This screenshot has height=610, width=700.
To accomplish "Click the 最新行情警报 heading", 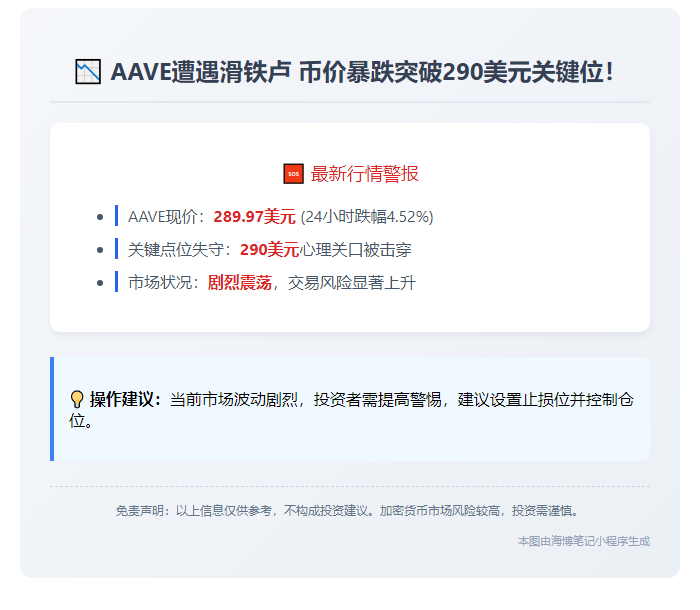I will coord(364,174).
